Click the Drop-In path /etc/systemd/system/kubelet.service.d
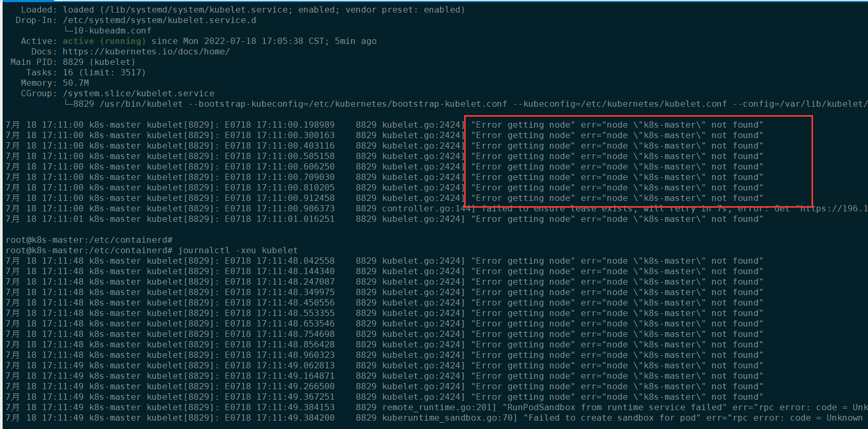Viewport: 868px width, 429px height. point(160,20)
